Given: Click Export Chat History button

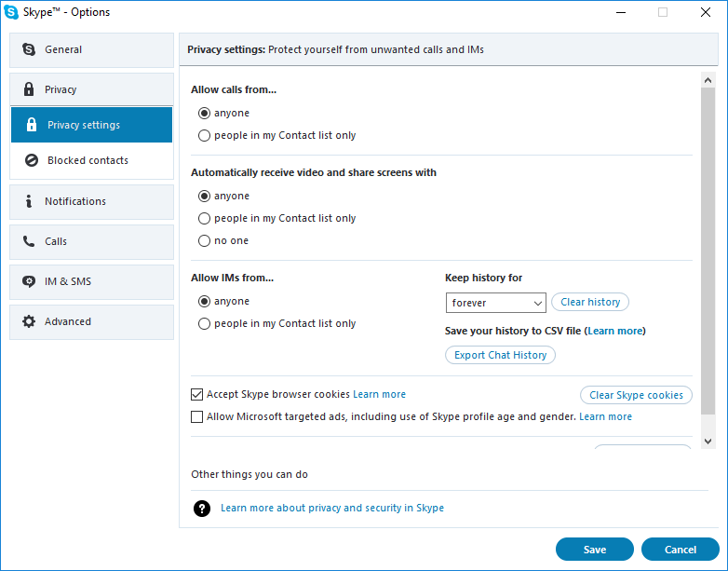Looking at the screenshot, I should [x=500, y=355].
